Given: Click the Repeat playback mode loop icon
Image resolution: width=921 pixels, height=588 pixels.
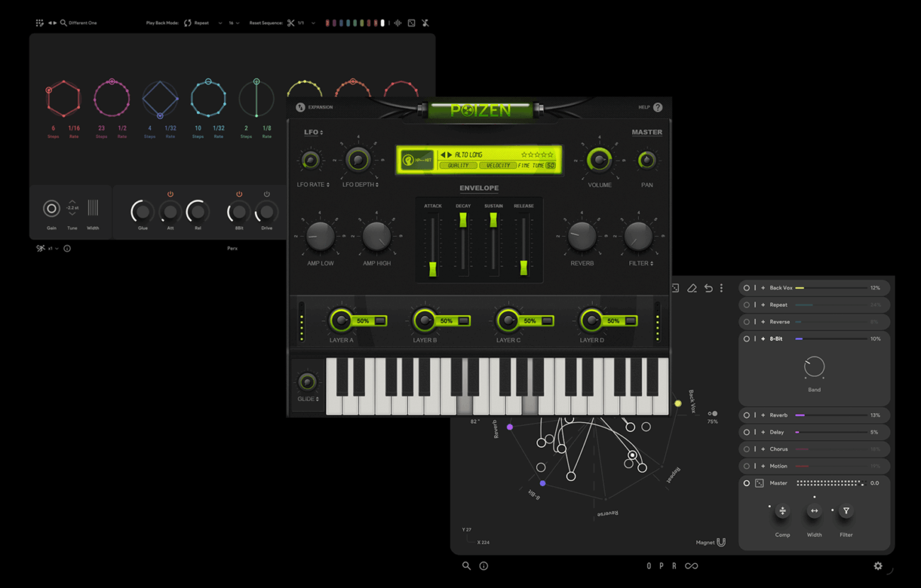Looking at the screenshot, I should coord(188,23).
